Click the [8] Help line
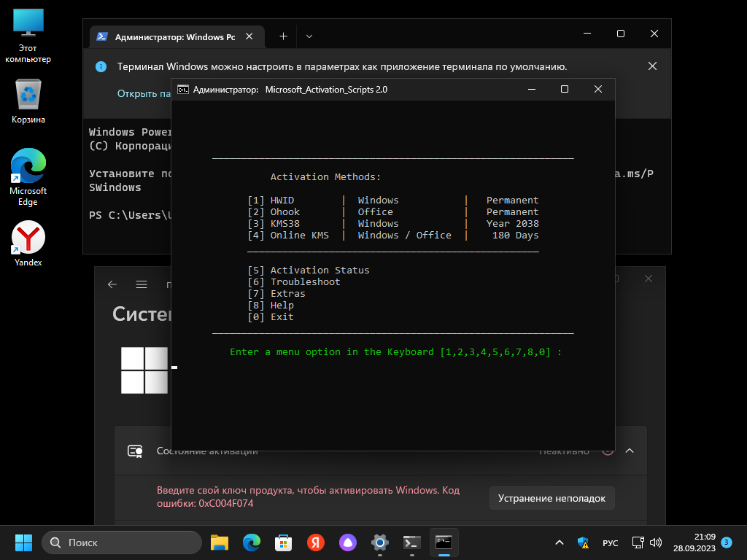Viewport: 747px width, 560px height. click(x=271, y=306)
